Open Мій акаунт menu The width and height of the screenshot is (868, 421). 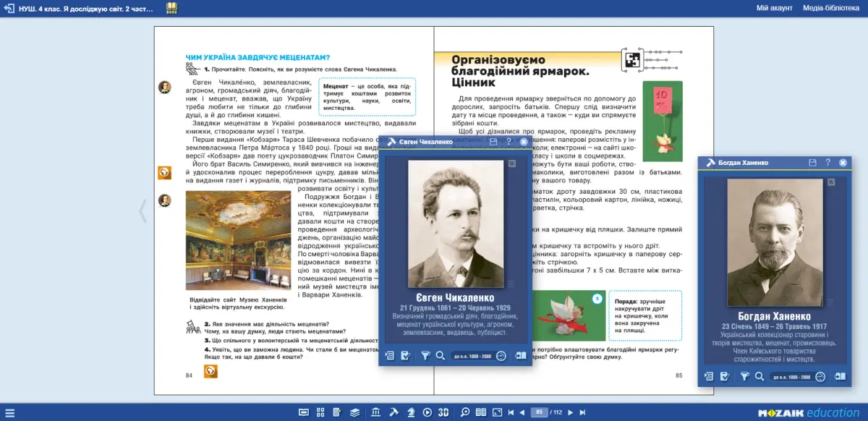(x=775, y=8)
